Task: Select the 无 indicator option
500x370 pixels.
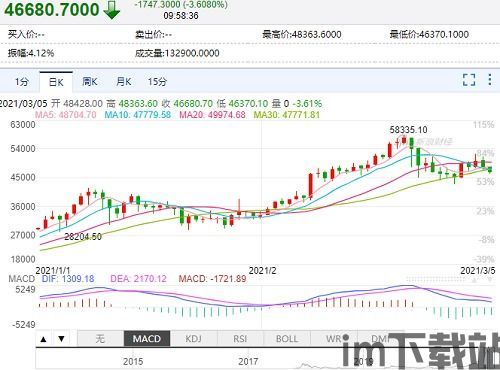Action: (x=100, y=339)
